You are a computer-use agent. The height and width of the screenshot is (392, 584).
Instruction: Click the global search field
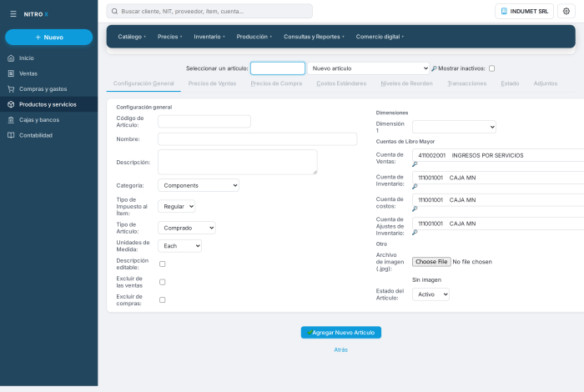pos(209,11)
